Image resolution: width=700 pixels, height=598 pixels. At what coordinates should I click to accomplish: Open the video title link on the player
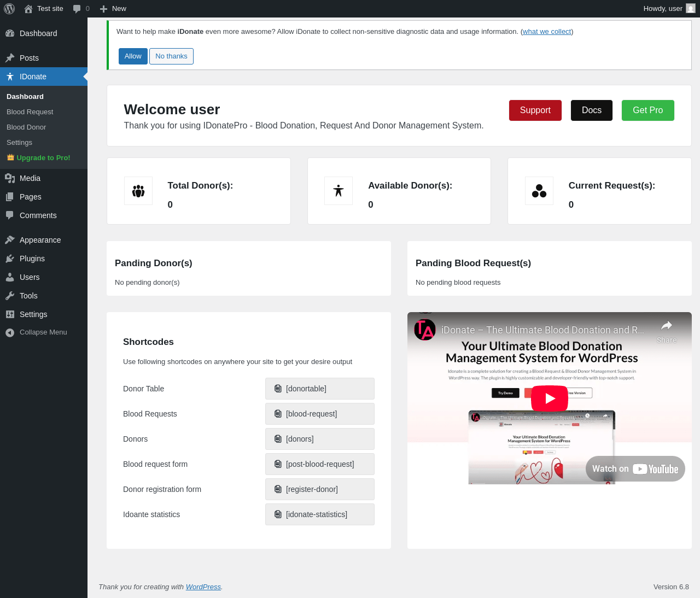tap(543, 330)
